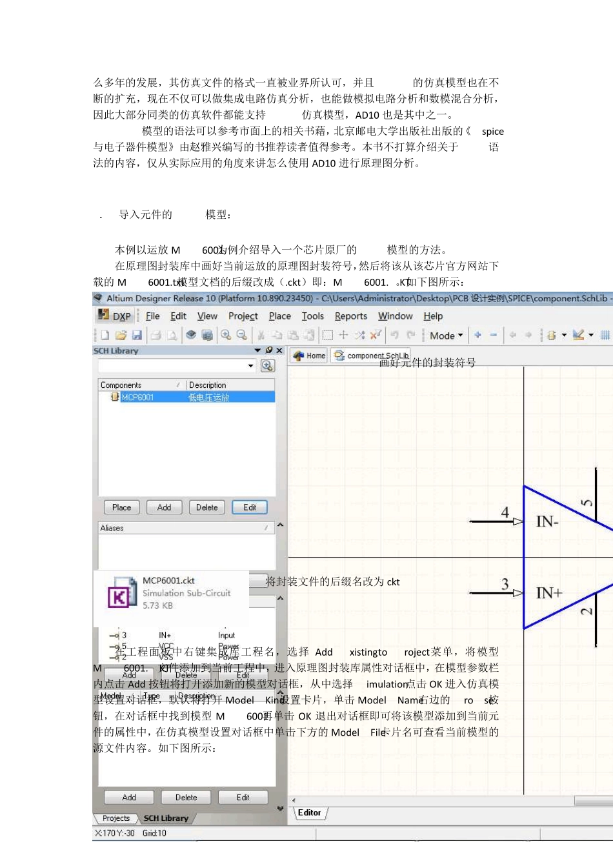The width and height of the screenshot is (613, 868).
Task: Zoom out of the schematic symbol
Action: pyautogui.click(x=241, y=335)
